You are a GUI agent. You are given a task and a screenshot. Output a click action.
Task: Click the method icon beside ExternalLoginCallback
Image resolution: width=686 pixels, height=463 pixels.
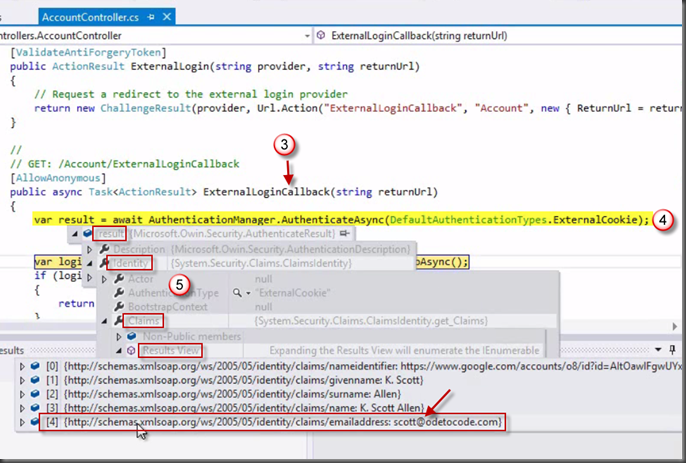pyautogui.click(x=321, y=35)
